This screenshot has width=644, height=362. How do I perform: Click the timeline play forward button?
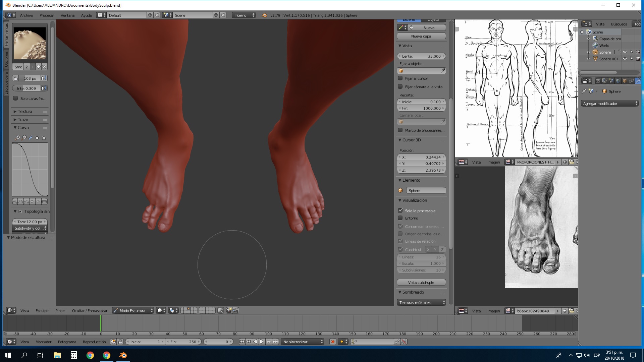[262, 342]
